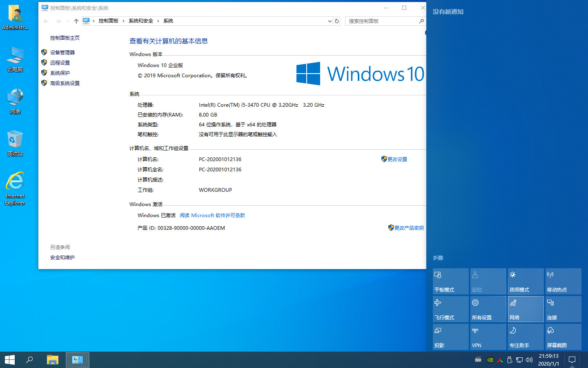Click the touch keyboard tray icon
Viewport: 588px width, 368px height.
(478, 360)
